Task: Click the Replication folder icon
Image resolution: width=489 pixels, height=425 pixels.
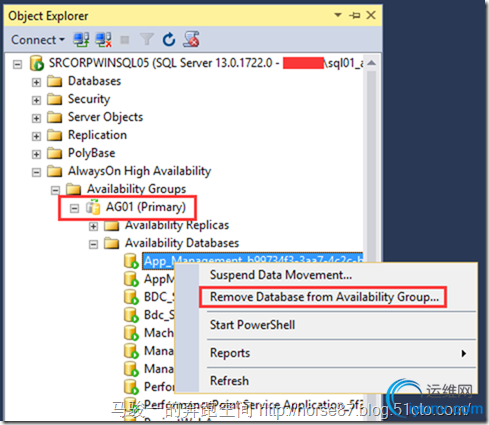Action: 55,135
